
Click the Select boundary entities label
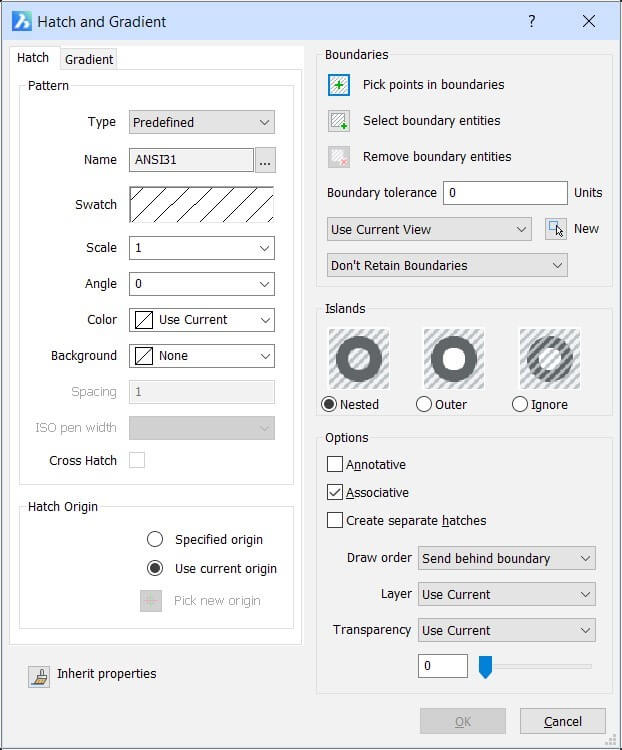[x=432, y=121]
